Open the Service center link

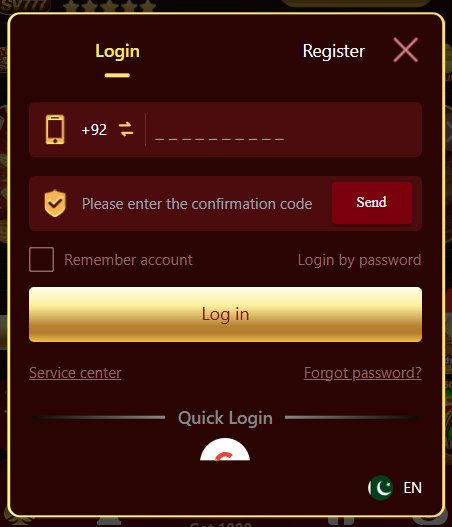[75, 373]
